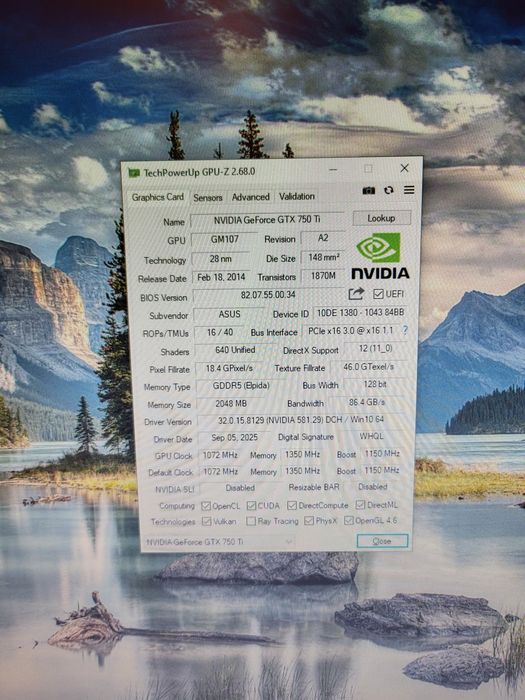Click the Memory Type value GDDR5 (Elpida)
525x700 pixels.
(241, 386)
